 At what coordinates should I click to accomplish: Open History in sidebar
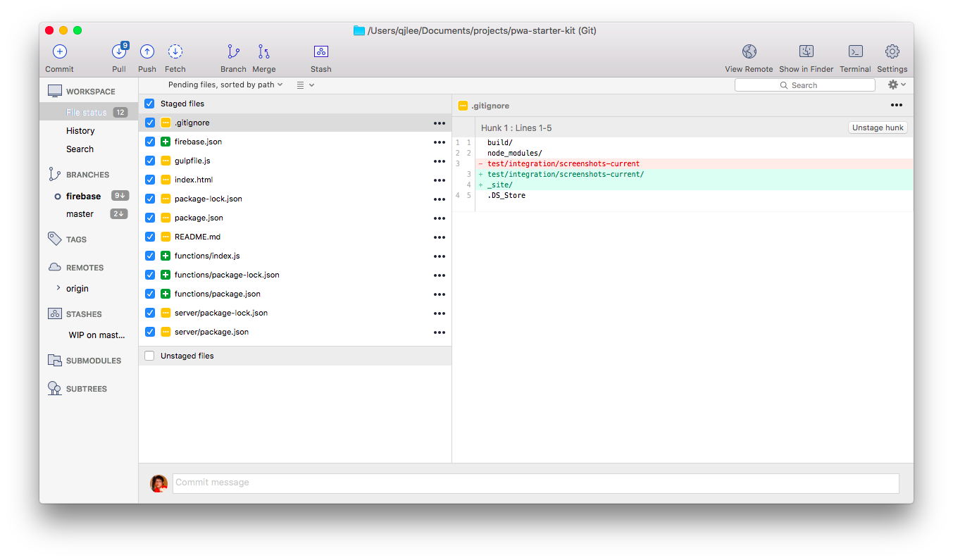click(x=80, y=130)
